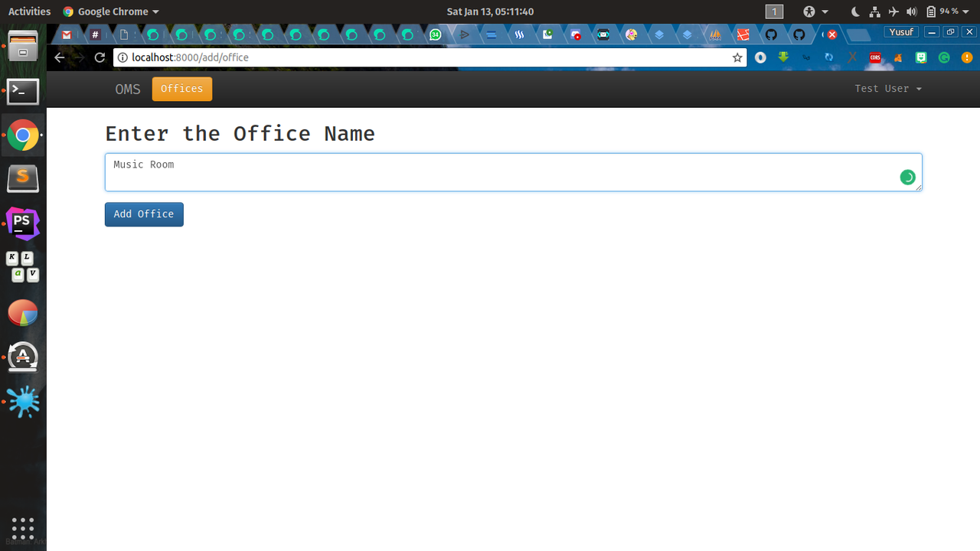Click the red CORS extension icon
The width and height of the screenshot is (980, 551).
pos(875,57)
